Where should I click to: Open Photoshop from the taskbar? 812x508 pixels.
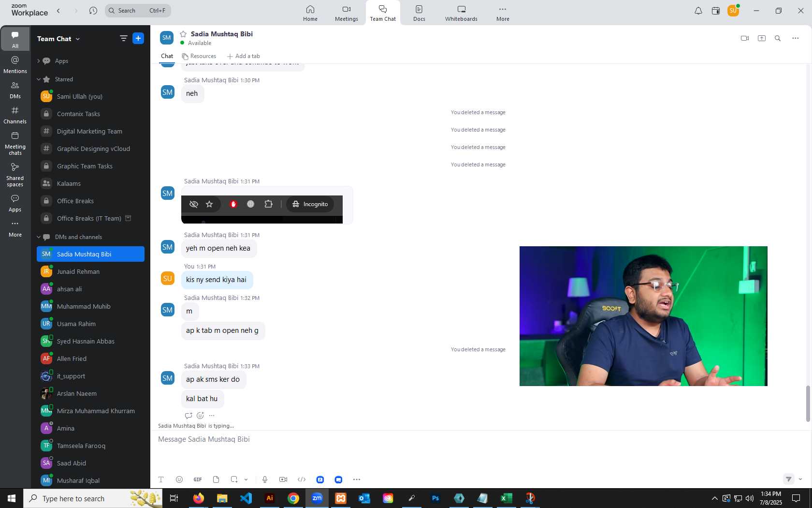click(x=435, y=498)
